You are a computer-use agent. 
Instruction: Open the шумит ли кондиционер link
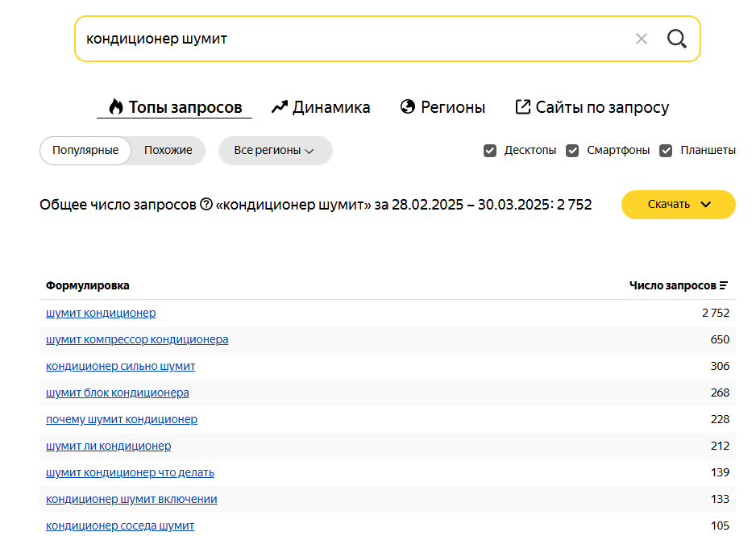click(x=109, y=446)
